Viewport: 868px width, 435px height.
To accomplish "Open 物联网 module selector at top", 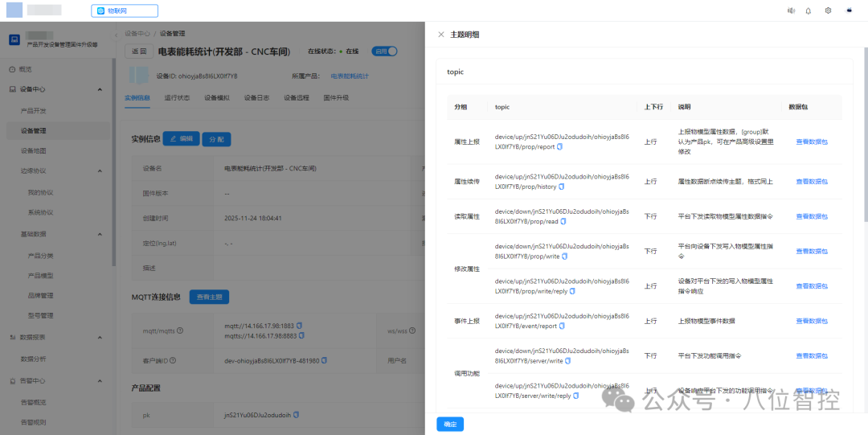I will [x=125, y=10].
